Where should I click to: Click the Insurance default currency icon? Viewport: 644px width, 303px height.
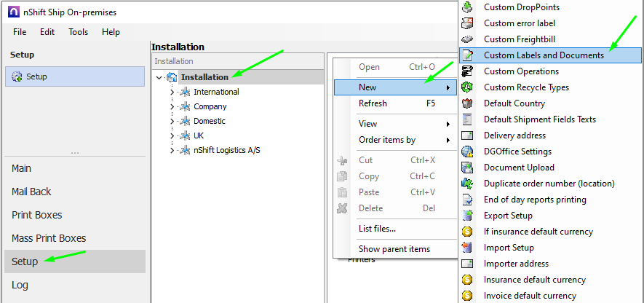coord(468,280)
